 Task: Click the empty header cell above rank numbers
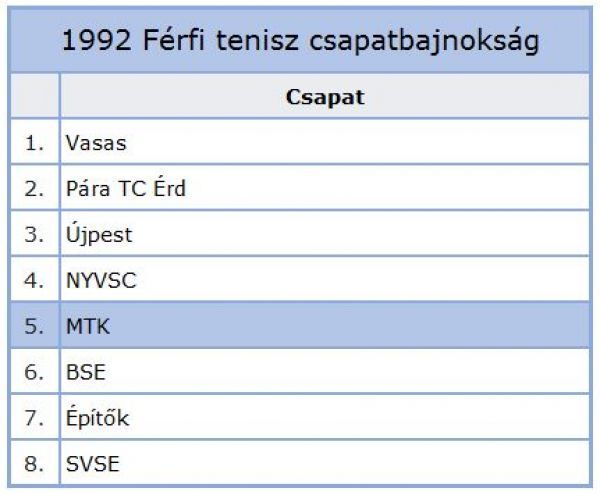(x=35, y=96)
